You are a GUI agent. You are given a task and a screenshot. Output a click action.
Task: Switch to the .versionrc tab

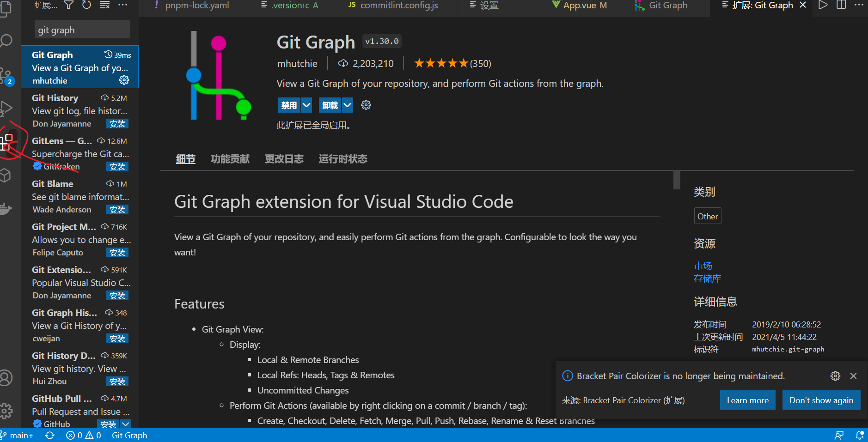[290, 6]
